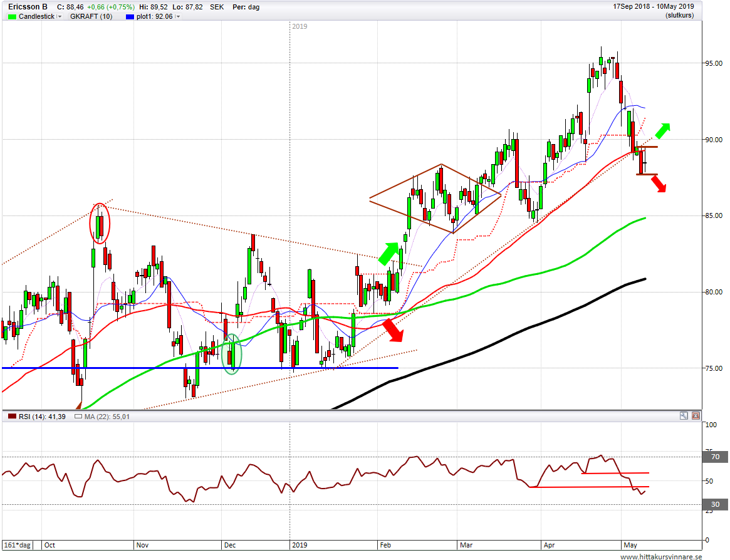This screenshot has height=560, width=730.
Task: Click the Feb label on time axis
Action: click(385, 544)
